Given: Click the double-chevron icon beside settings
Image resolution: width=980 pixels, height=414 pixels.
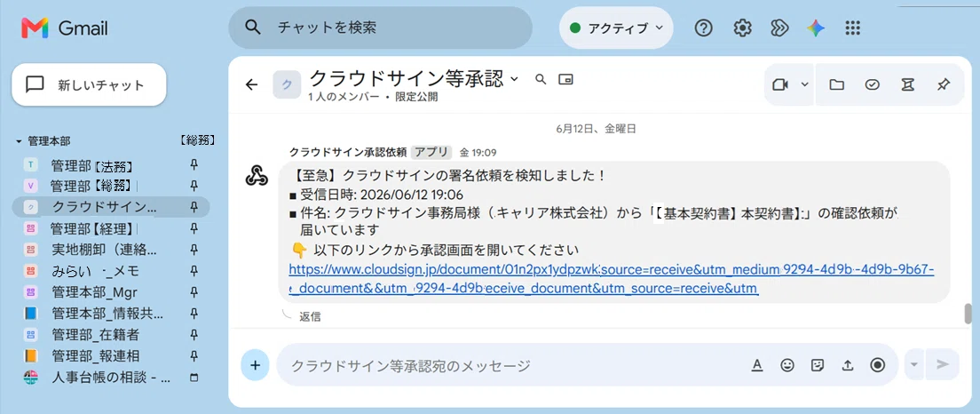Looking at the screenshot, I should (778, 28).
